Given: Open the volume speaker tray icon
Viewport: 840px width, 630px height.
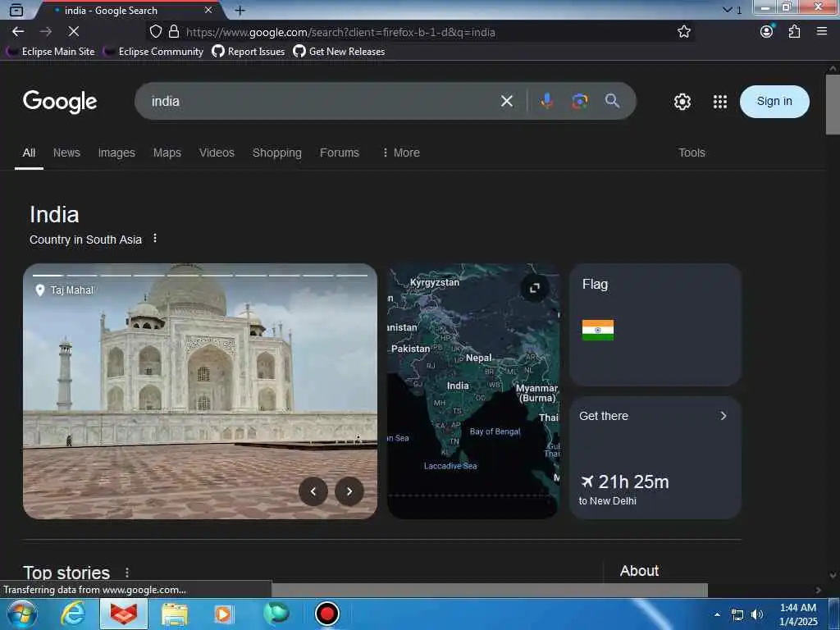Looking at the screenshot, I should click(756, 614).
